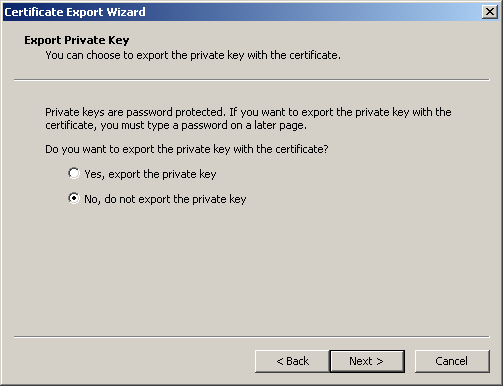503x386 pixels.
Task: Click the 'You can choose to export' subtitle text
Action: pos(193,55)
